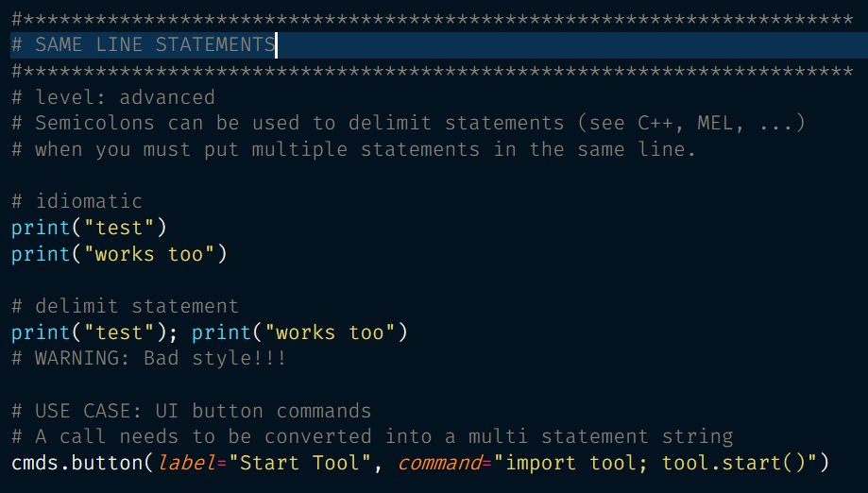Image resolution: width=868 pixels, height=493 pixels.
Task: Click the line with semicolon-separated print statements
Action: 210,332
